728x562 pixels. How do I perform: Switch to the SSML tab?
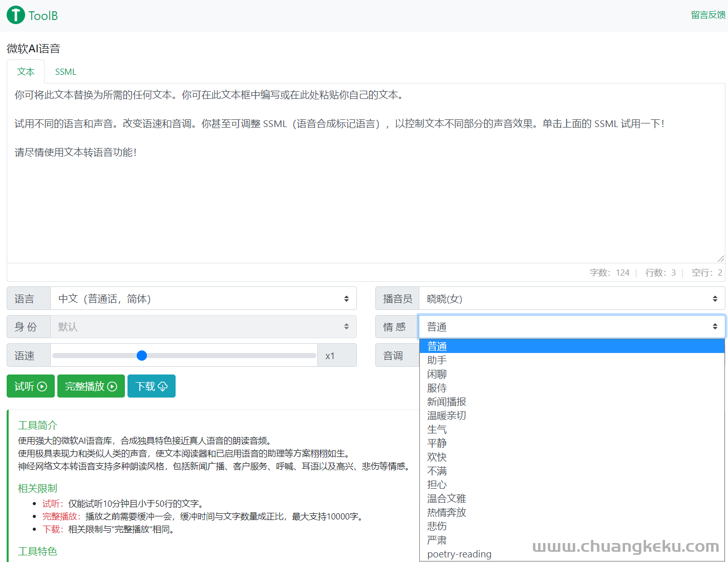point(66,72)
